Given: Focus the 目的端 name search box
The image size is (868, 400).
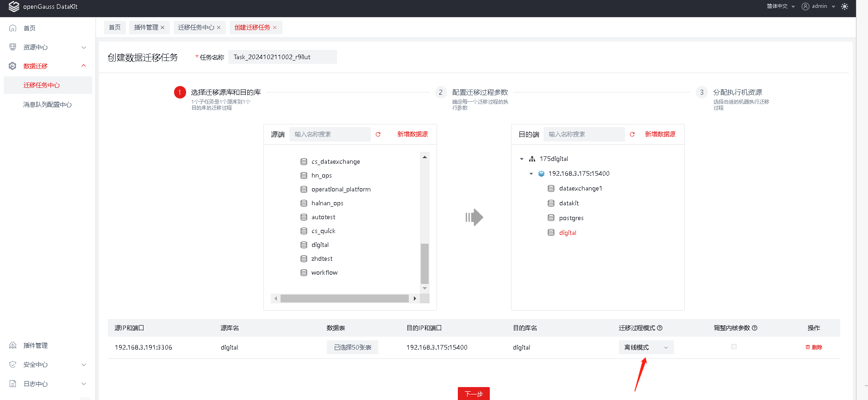Looking at the screenshot, I should [x=584, y=134].
